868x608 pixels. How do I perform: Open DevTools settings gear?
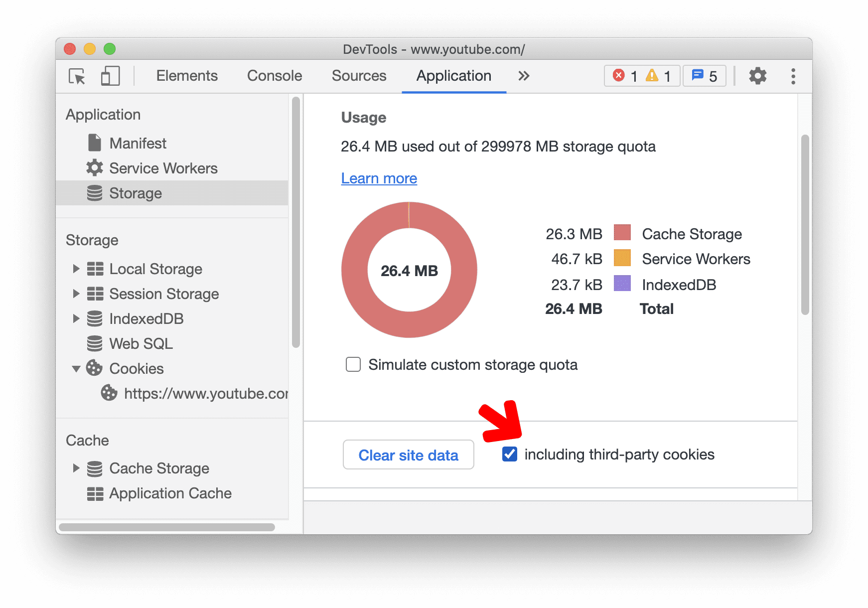click(757, 76)
